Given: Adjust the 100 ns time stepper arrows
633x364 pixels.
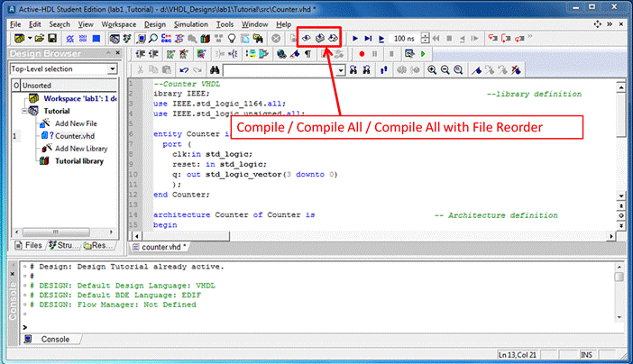Looking at the screenshot, I should coord(425,39).
